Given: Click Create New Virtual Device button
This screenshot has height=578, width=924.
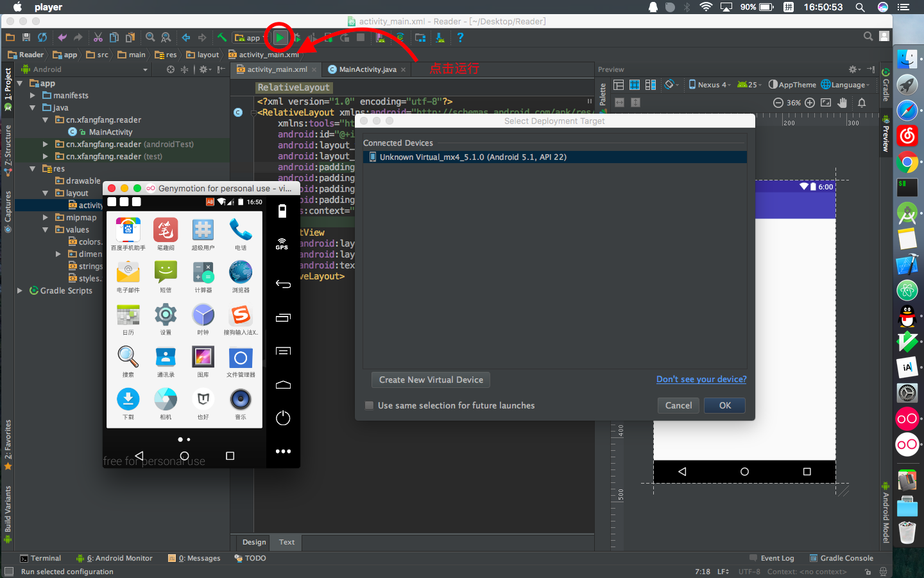Looking at the screenshot, I should (x=431, y=380).
